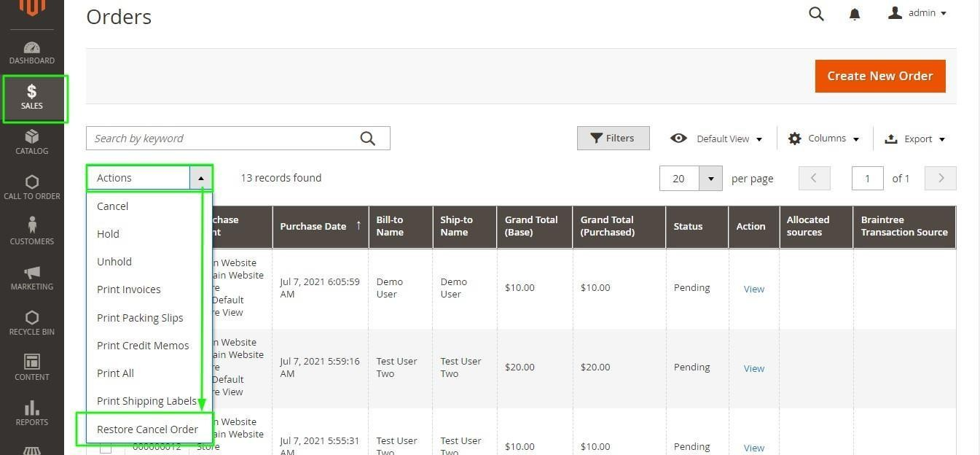
Task: Choose Print Invoices from Actions menu
Action: click(128, 289)
